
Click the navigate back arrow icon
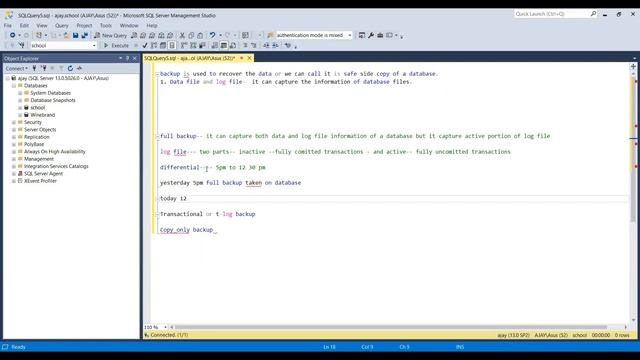[13, 36]
